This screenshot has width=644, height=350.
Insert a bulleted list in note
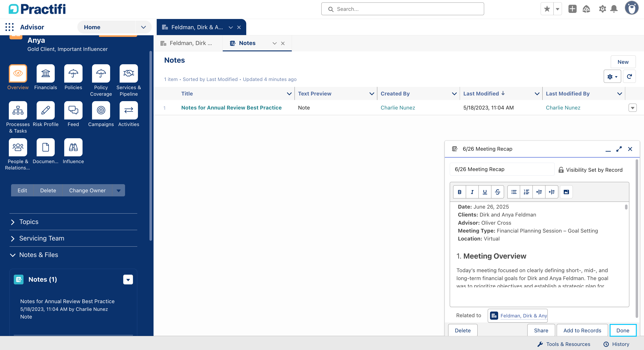click(x=514, y=192)
